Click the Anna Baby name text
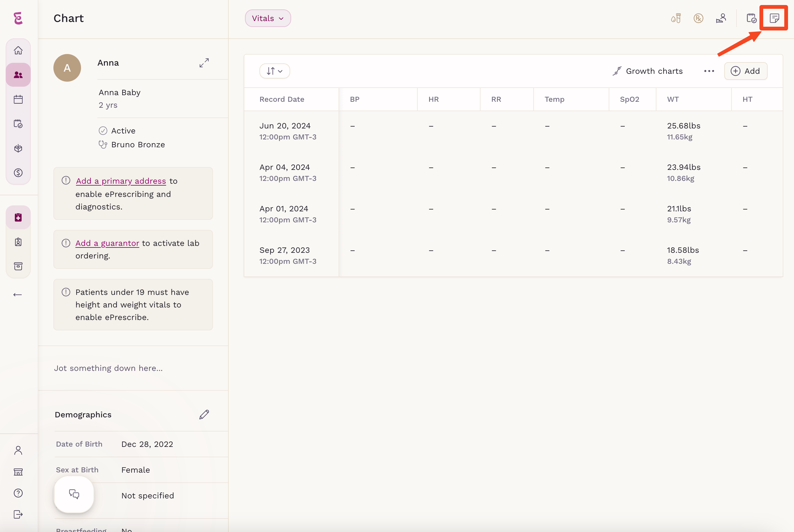The image size is (794, 532). [119, 93]
